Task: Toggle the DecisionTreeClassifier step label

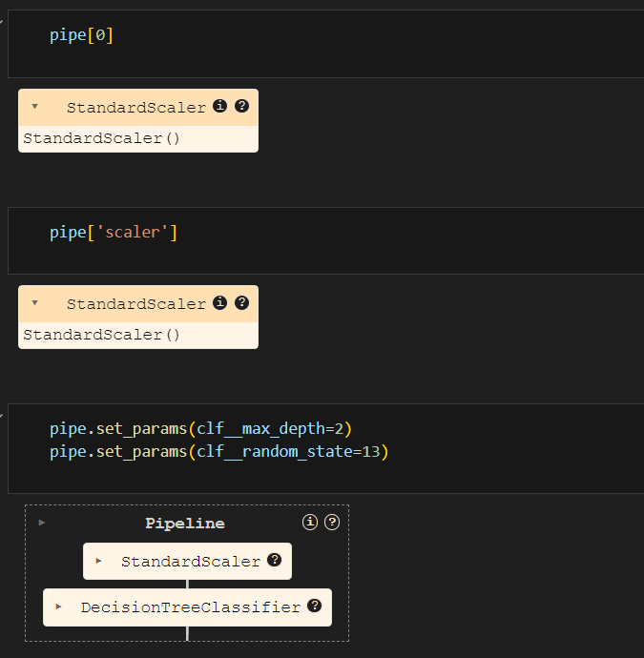Action: 191,607
